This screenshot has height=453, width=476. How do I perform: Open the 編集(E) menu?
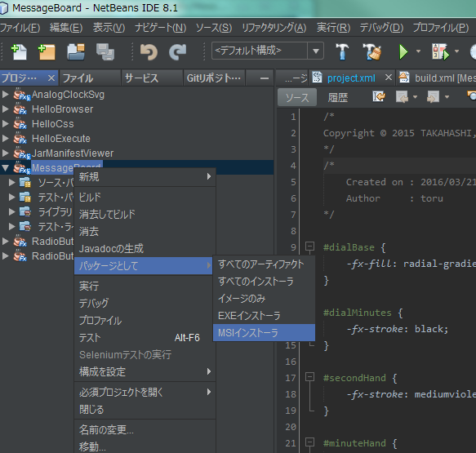point(66,28)
